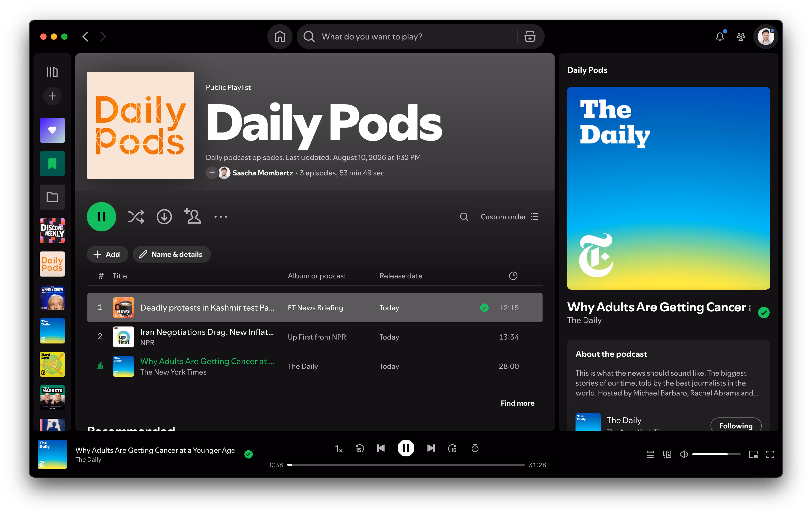This screenshot has width=812, height=516.
Task: Select Iran Negotiations Drag episode
Action: [x=315, y=337]
